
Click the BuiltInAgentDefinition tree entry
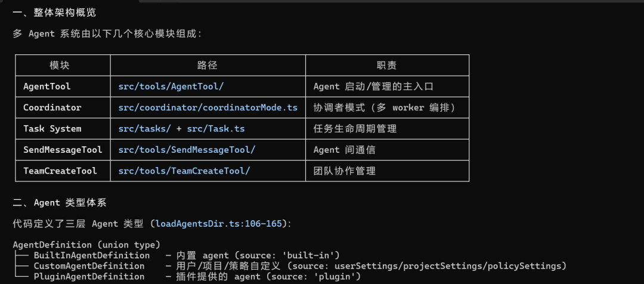pos(91,255)
